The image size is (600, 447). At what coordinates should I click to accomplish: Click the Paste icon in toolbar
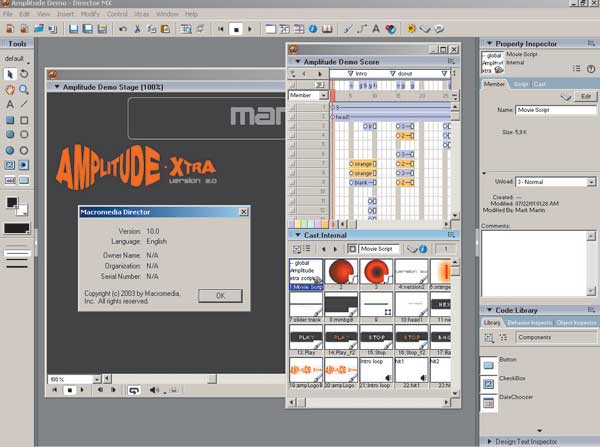165,29
